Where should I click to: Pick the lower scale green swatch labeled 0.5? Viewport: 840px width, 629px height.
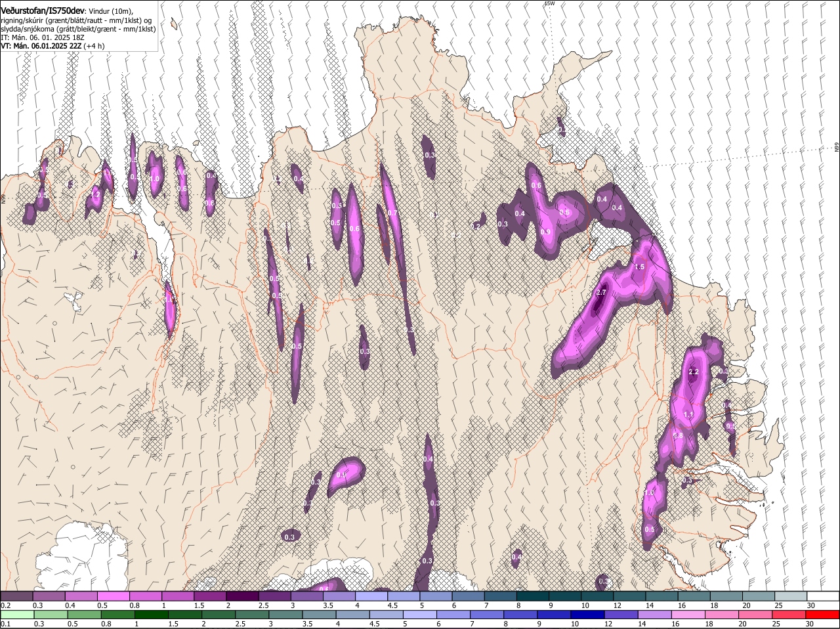coord(84,615)
